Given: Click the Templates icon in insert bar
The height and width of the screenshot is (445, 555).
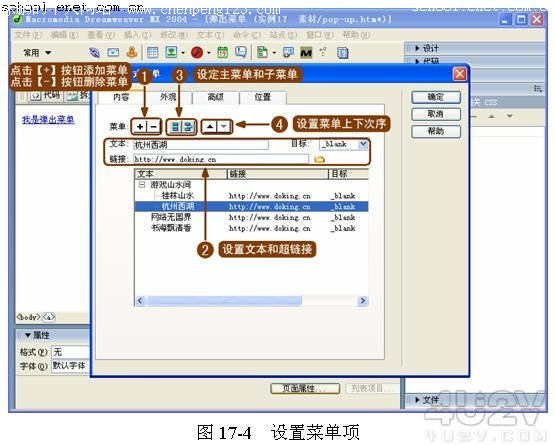Looking at the screenshot, I should [262, 52].
